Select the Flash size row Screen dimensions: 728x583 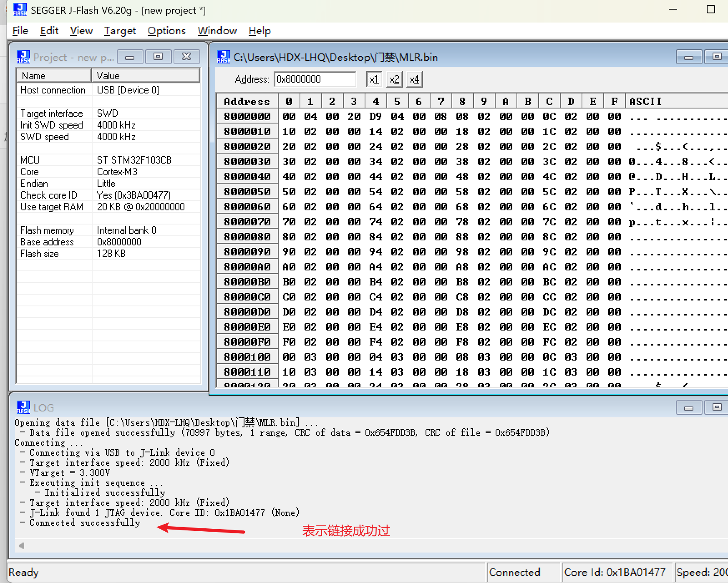tap(108, 254)
